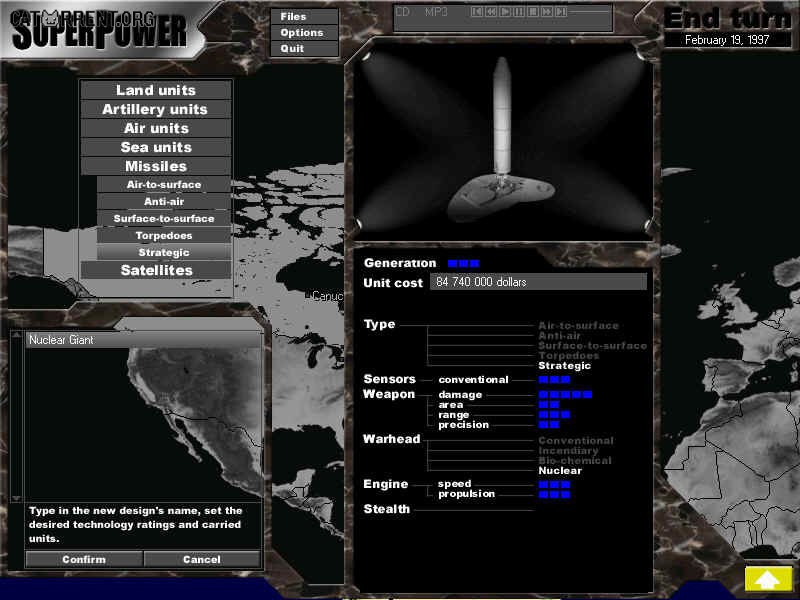Select MP3 music source

[436, 12]
